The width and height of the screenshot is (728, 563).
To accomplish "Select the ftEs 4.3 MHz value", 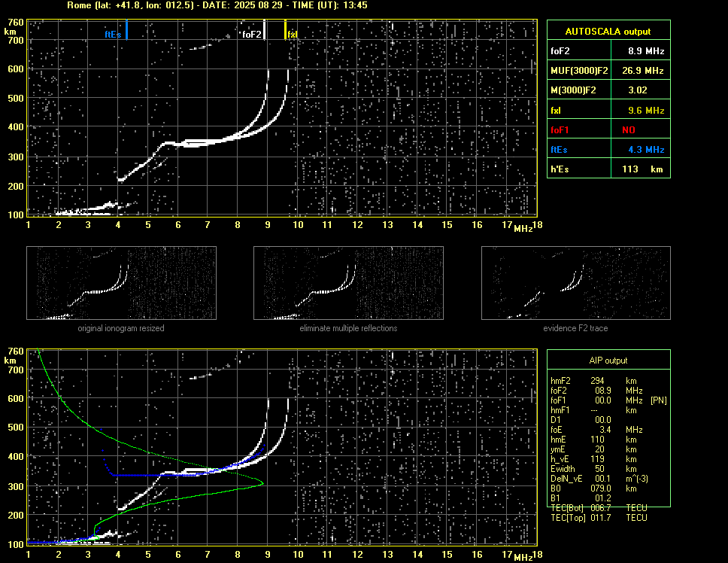I will coord(646,150).
